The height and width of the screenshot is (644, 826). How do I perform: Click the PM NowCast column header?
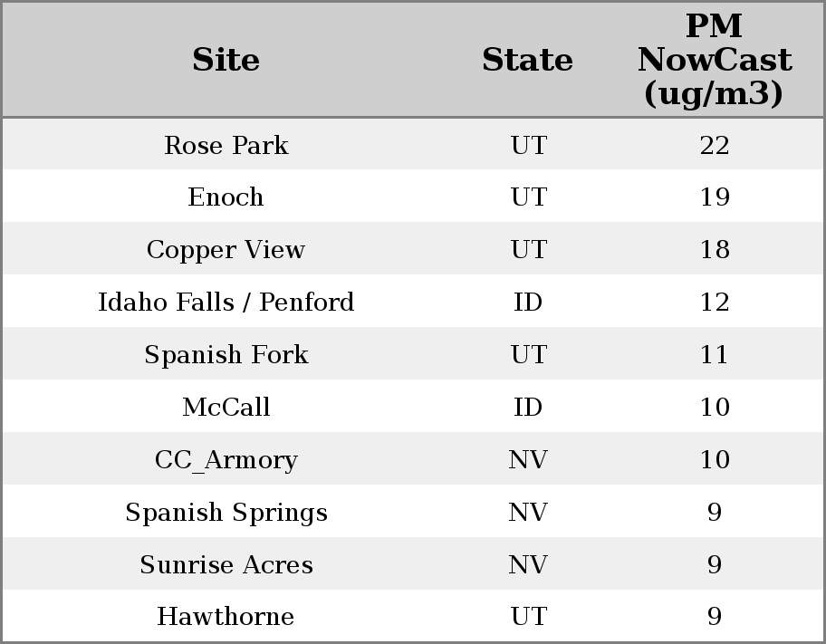tap(715, 60)
